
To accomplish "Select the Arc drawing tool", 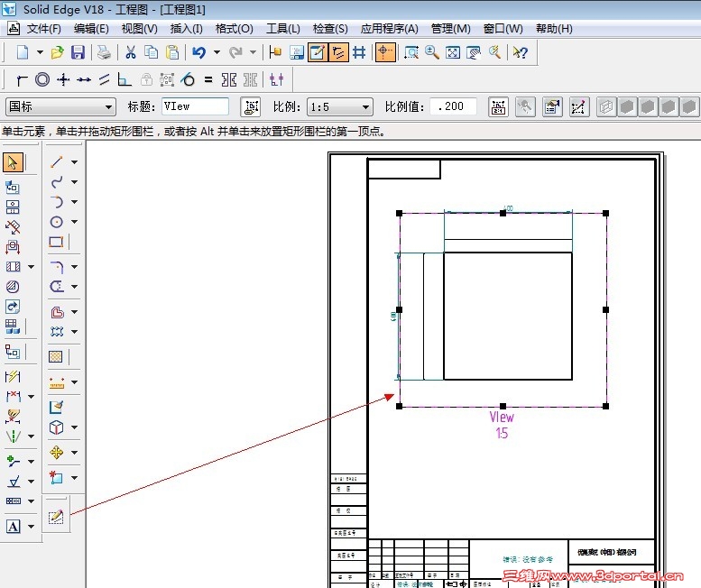I will tap(56, 202).
